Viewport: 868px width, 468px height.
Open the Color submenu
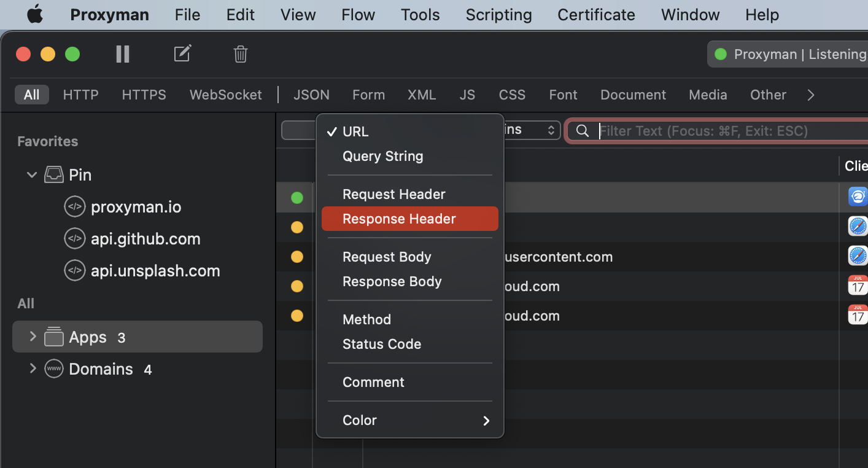tap(410, 420)
